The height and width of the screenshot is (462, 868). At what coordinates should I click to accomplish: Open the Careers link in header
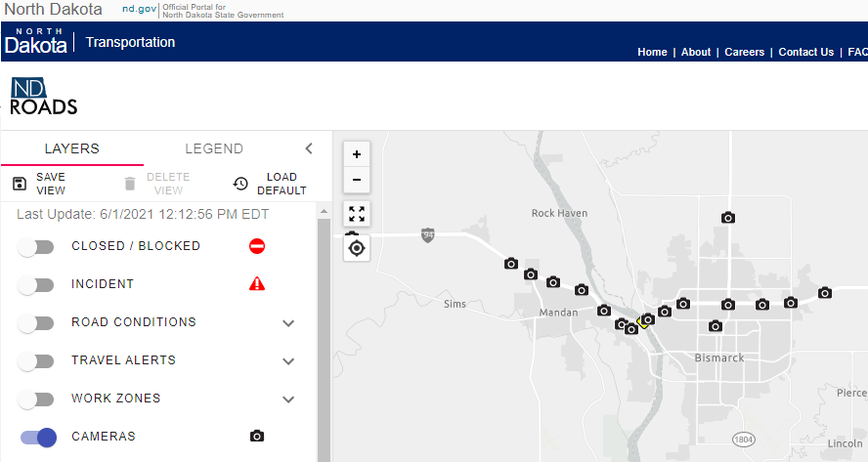(x=744, y=52)
